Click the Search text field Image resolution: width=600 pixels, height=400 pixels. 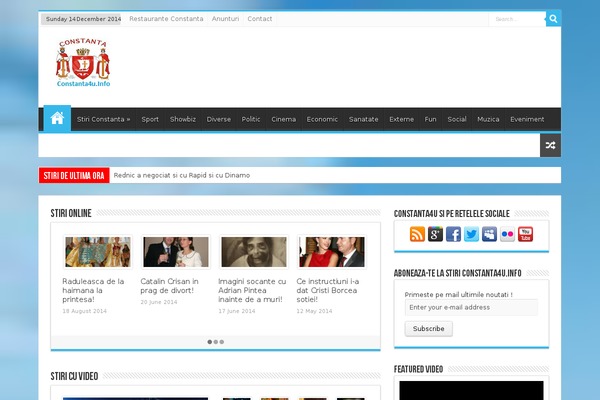tap(517, 19)
